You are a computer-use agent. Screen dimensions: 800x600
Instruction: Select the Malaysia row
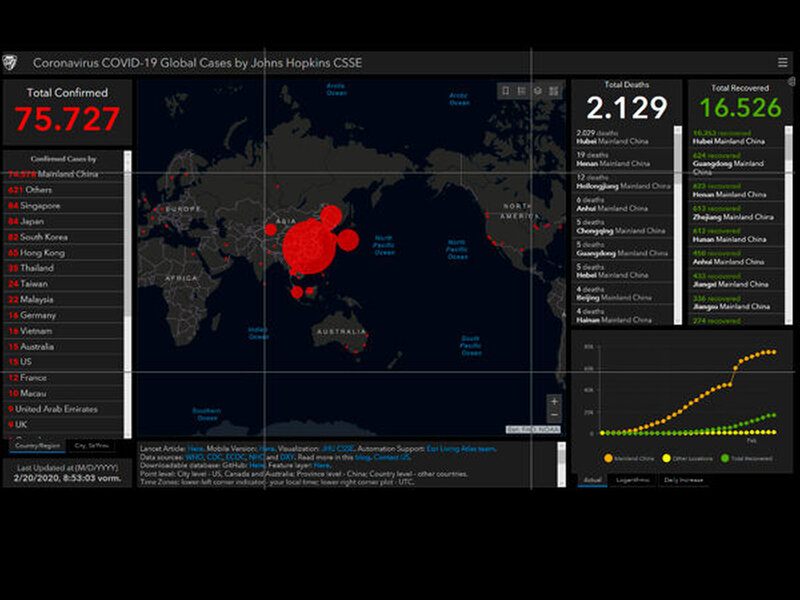(63, 299)
